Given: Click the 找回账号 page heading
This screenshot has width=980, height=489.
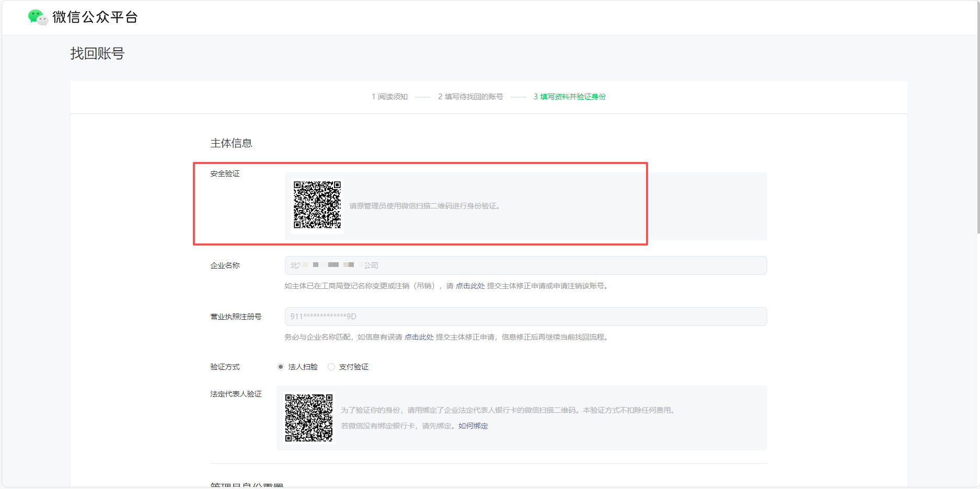Looking at the screenshot, I should [x=97, y=53].
